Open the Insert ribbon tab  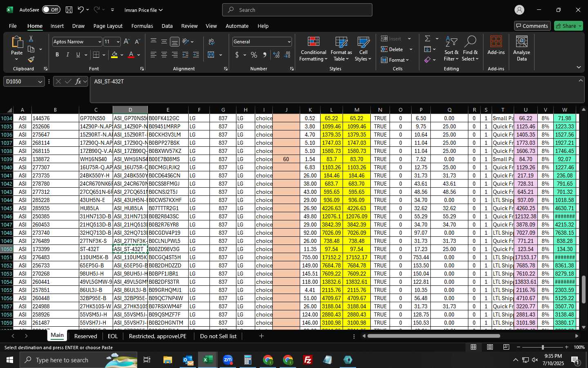pos(57,26)
